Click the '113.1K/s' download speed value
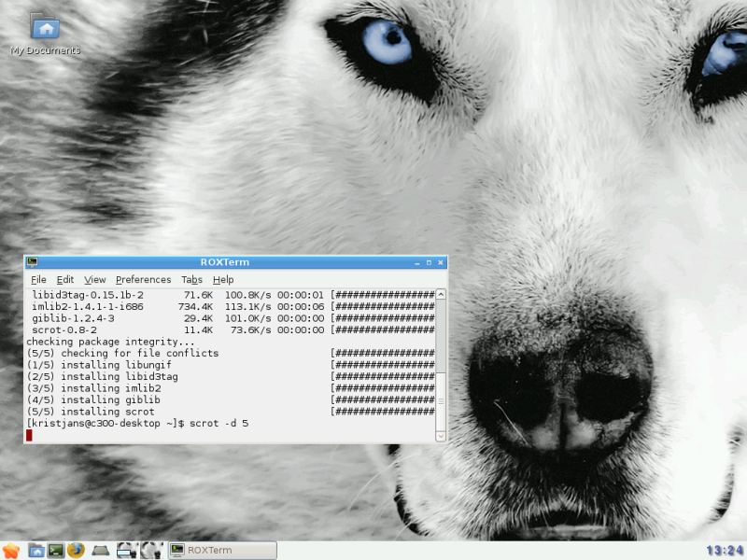 pyautogui.click(x=247, y=307)
